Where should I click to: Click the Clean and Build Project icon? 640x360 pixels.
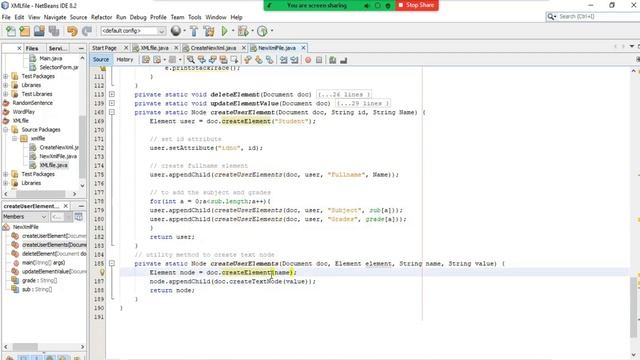[x=209, y=31]
